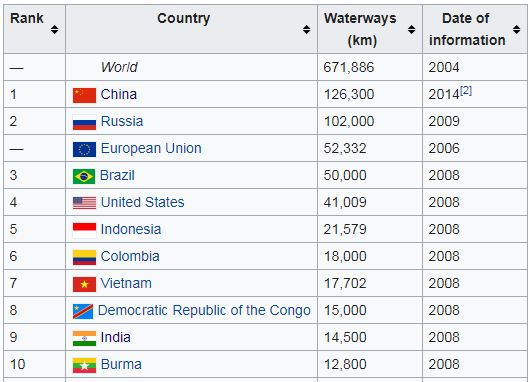Sort by Date of information arrows

tap(516, 29)
